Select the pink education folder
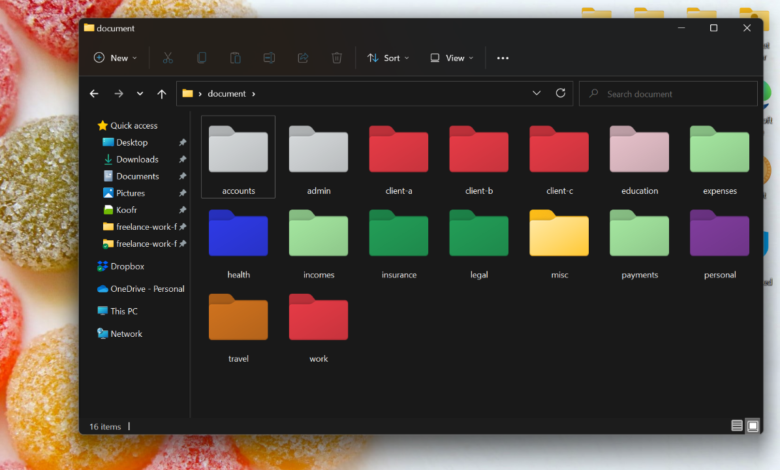Viewport: 780px width, 470px height. tap(639, 160)
